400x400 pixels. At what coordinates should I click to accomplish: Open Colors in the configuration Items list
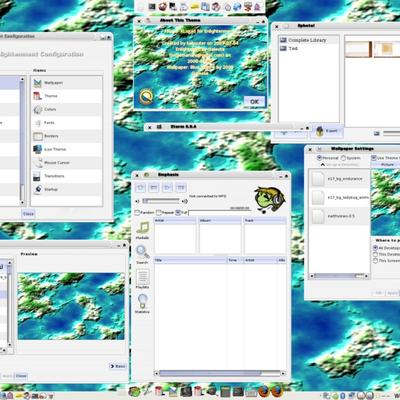pos(67,109)
